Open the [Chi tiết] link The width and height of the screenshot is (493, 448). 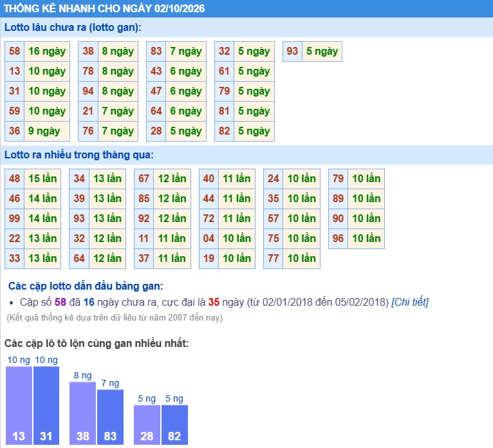point(410,302)
